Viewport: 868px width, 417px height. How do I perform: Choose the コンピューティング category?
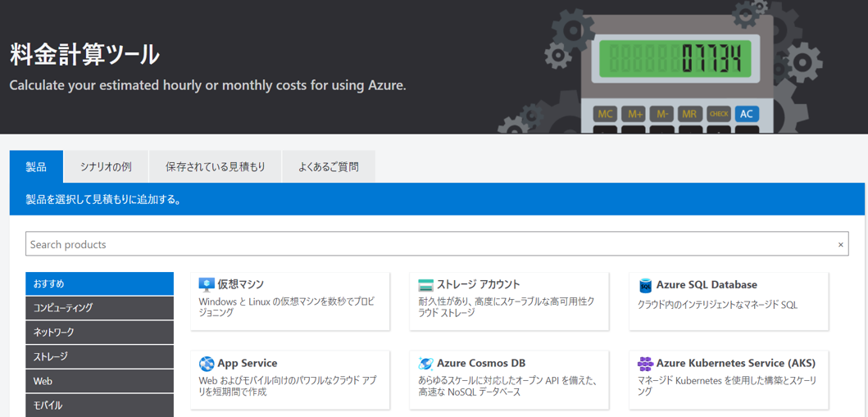point(99,308)
